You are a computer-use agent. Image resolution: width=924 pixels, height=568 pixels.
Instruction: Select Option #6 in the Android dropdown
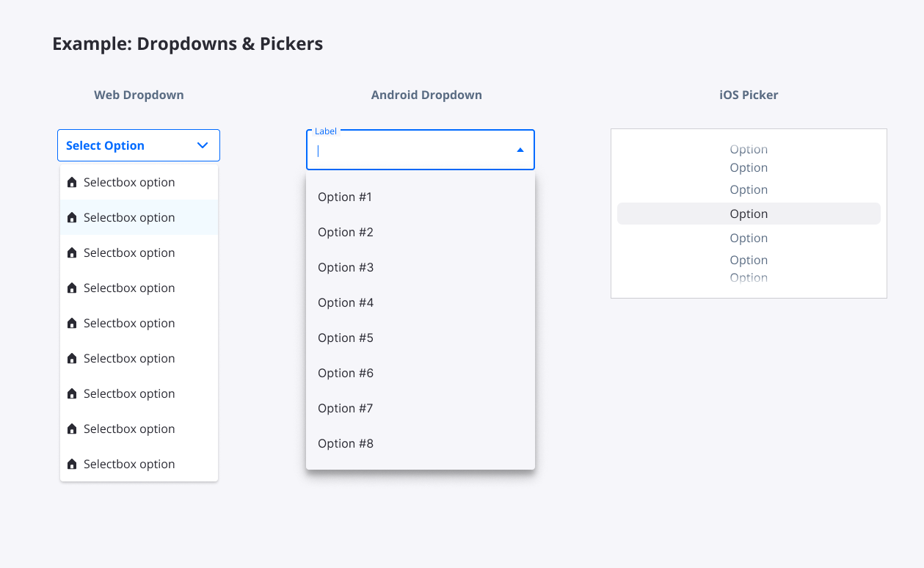click(x=421, y=373)
